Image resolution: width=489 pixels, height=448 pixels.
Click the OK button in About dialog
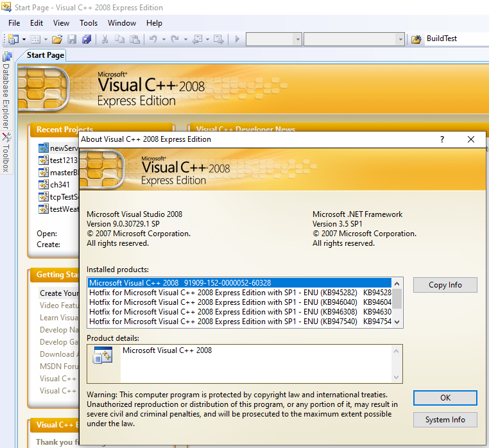pyautogui.click(x=445, y=398)
